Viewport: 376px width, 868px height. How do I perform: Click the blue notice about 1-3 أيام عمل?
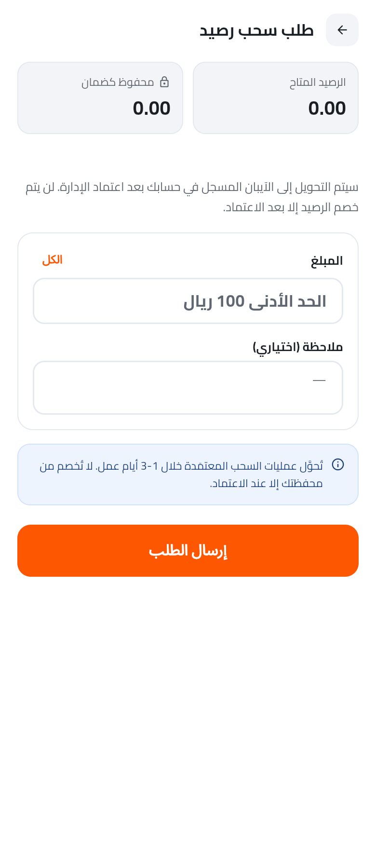point(188,475)
